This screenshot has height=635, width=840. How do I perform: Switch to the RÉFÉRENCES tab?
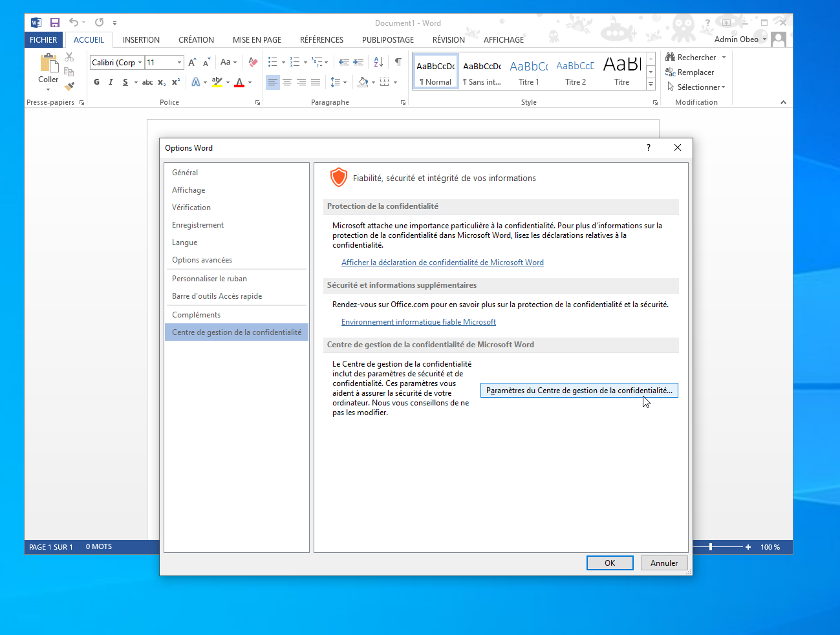[321, 40]
